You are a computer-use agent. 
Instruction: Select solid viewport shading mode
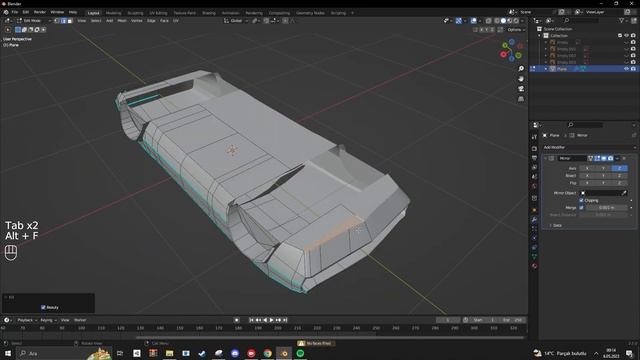[x=503, y=20]
